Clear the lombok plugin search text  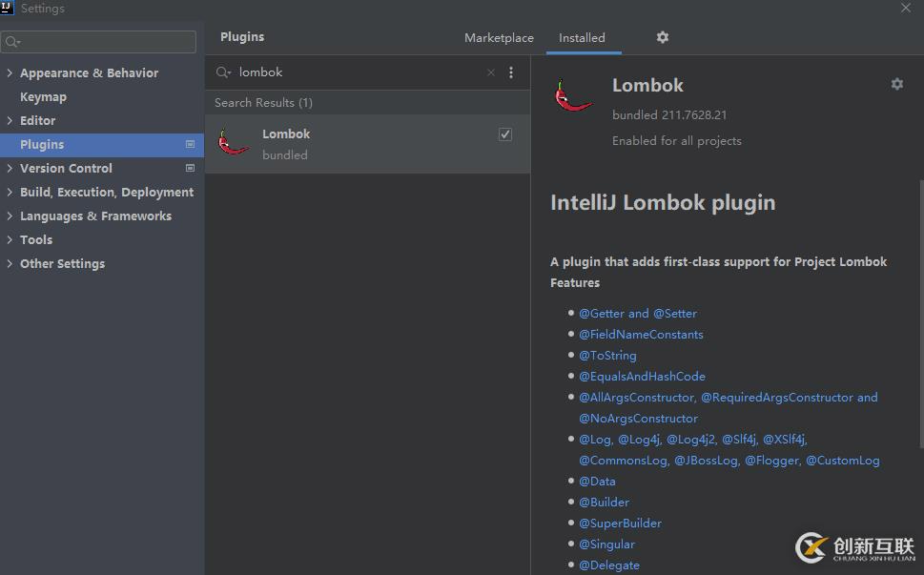(x=491, y=72)
